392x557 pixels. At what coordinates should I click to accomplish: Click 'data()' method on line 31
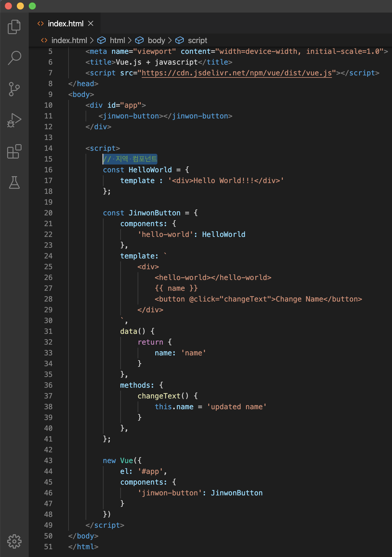pyautogui.click(x=133, y=331)
